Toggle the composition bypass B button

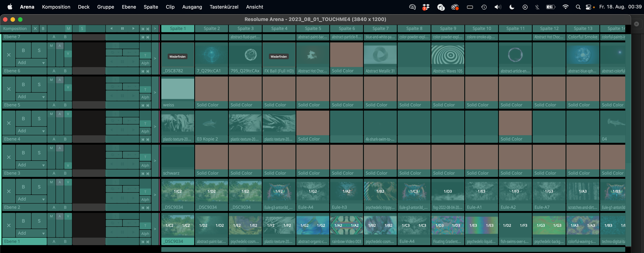click(x=43, y=28)
